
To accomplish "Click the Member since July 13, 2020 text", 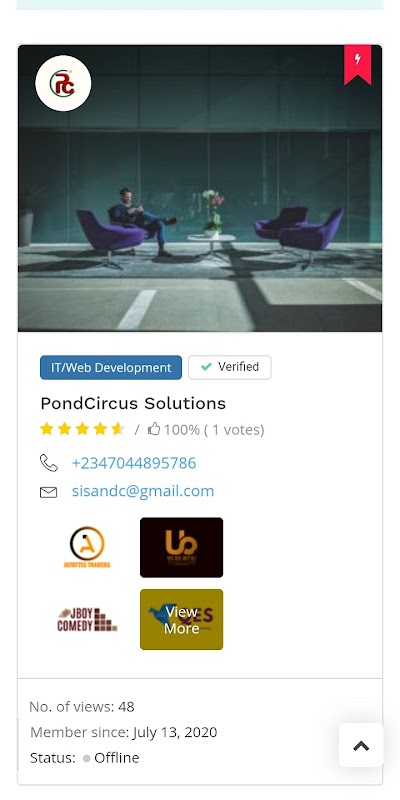I will (123, 732).
